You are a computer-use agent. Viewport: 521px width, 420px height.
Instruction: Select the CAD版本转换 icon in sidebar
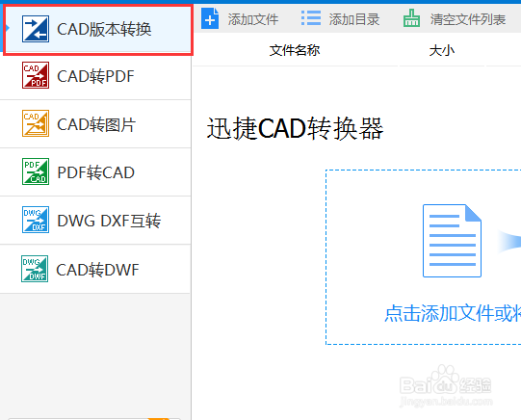(36, 29)
